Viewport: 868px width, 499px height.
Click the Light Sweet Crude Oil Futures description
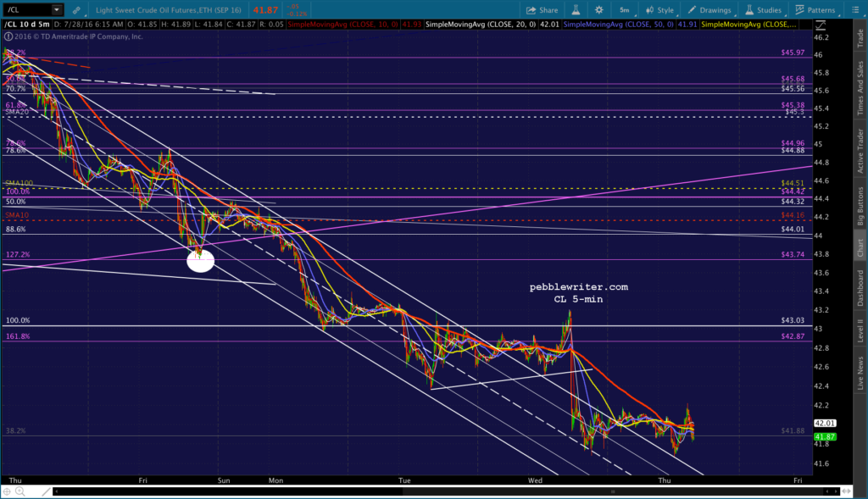click(x=169, y=10)
